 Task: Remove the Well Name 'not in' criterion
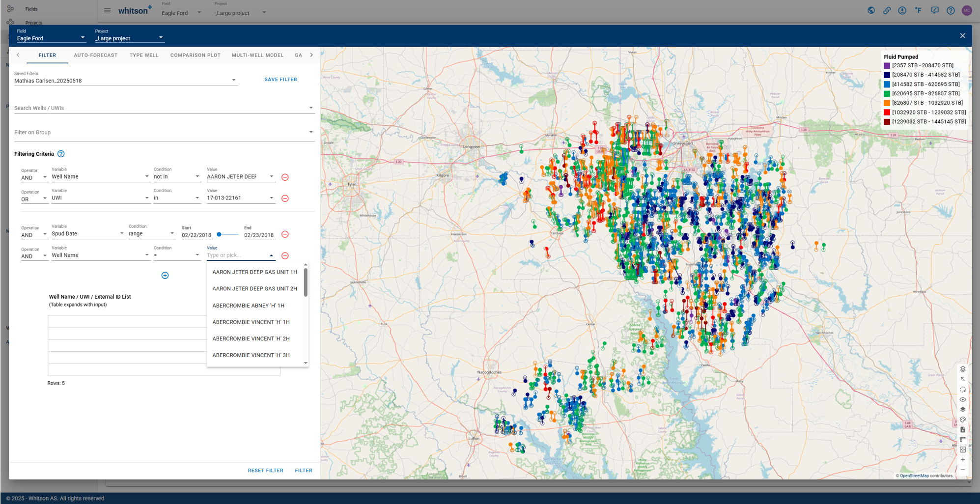(x=285, y=177)
